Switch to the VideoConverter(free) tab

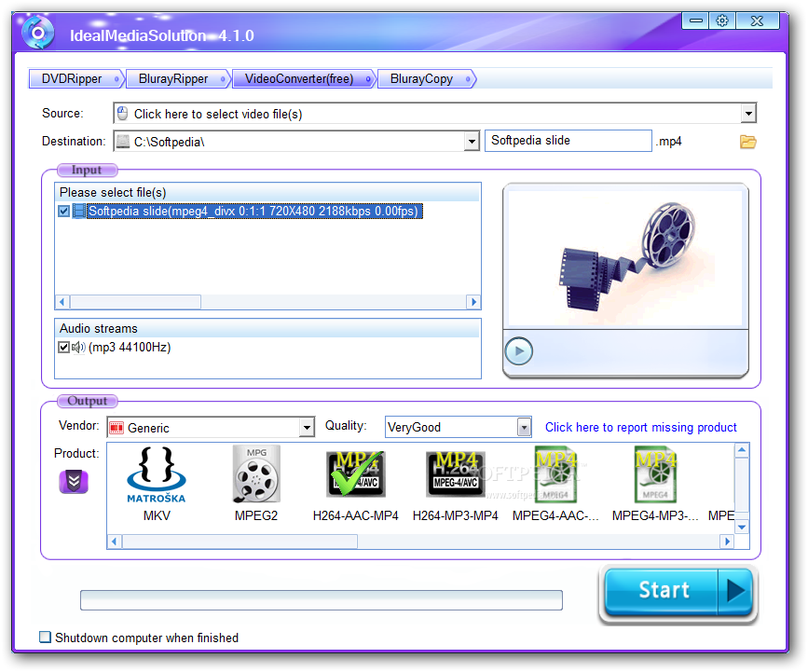303,79
